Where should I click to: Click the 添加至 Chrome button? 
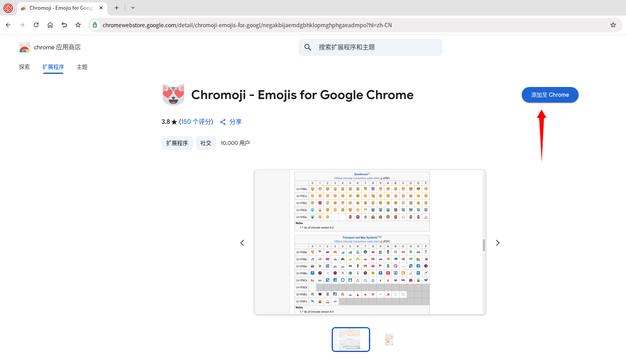pos(550,95)
